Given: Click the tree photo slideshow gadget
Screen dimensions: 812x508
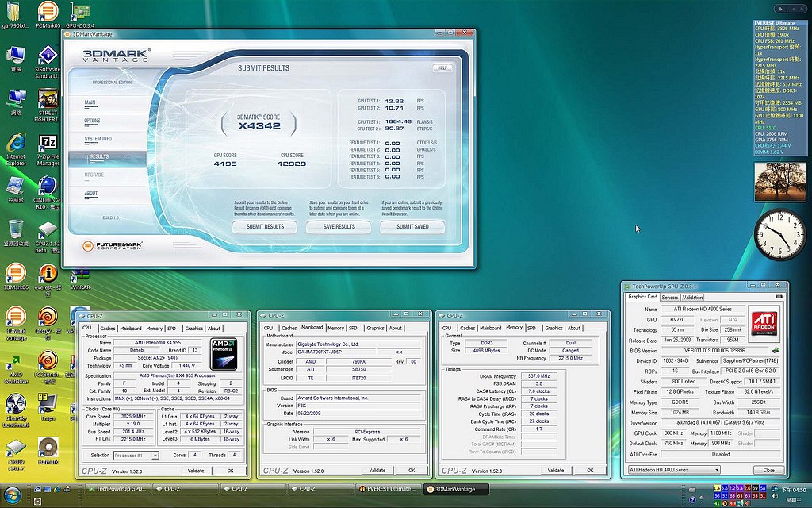Looking at the screenshot, I should click(780, 182).
